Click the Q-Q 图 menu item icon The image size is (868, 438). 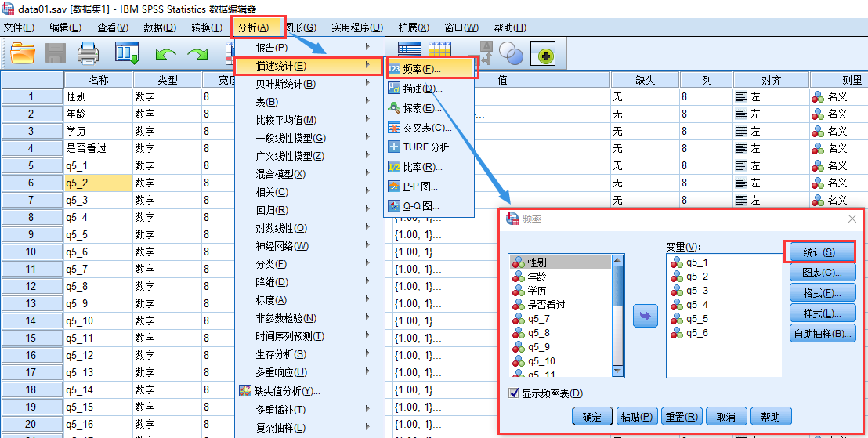click(x=393, y=206)
